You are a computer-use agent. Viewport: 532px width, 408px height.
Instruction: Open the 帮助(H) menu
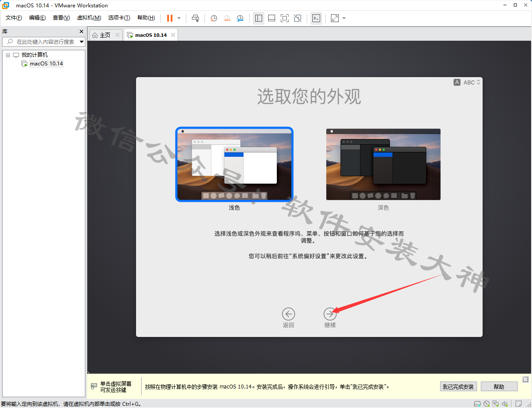(146, 18)
